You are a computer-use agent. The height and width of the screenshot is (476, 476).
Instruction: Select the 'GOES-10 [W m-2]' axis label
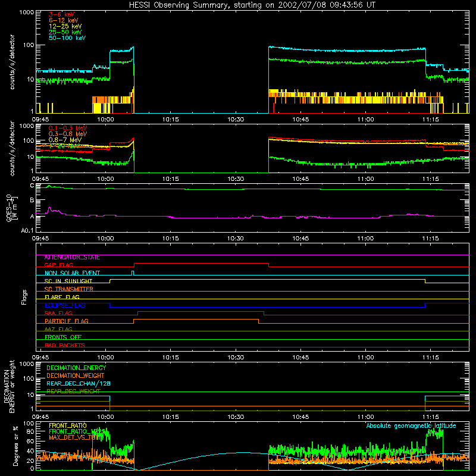[x=12, y=208]
